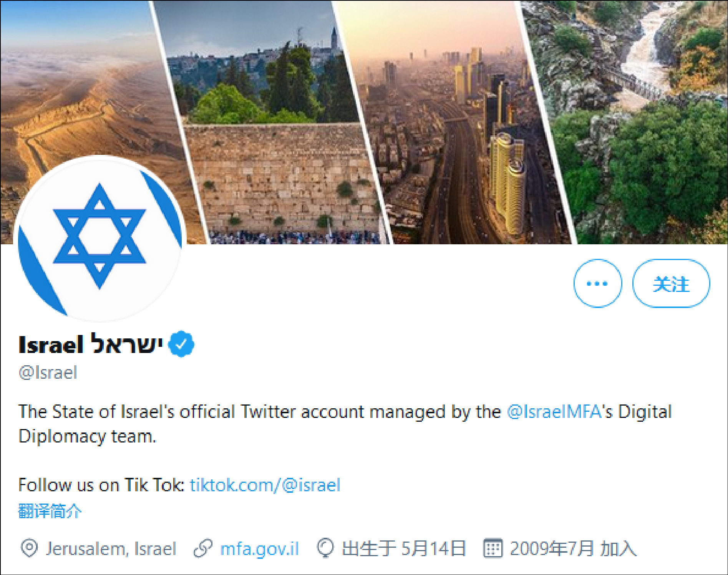This screenshot has width=728, height=575.
Task: Click the @Israel handle text
Action: click(x=48, y=373)
